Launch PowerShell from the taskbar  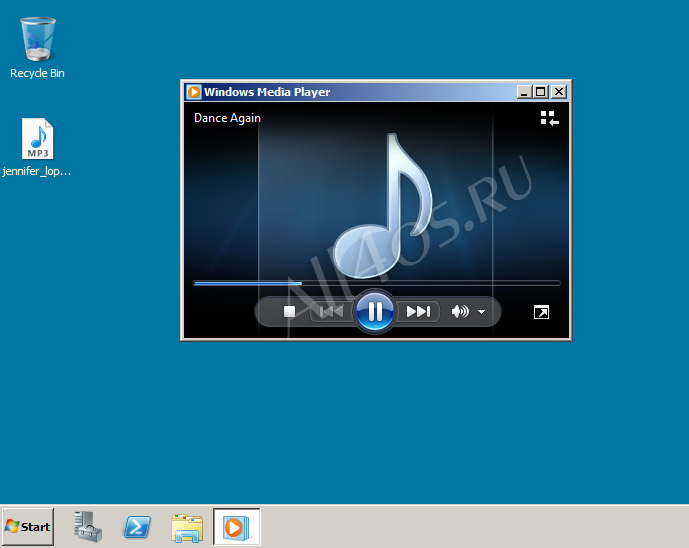point(137,526)
